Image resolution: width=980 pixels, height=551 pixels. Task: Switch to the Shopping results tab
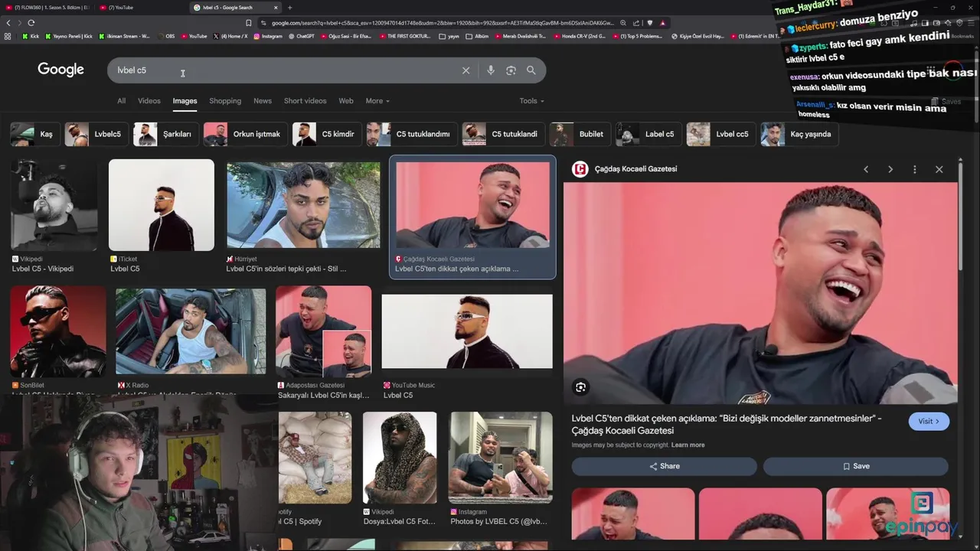coord(225,101)
